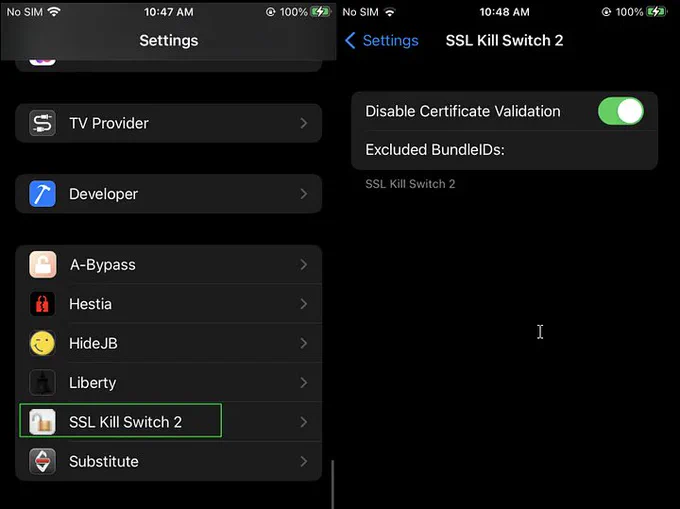Open Hestia settings

pos(169,304)
